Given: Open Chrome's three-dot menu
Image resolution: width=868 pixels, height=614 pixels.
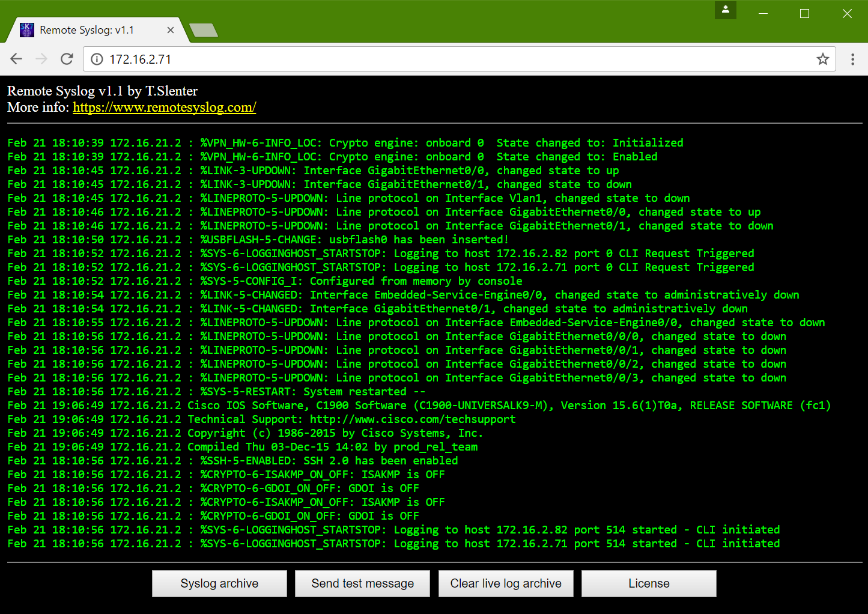Looking at the screenshot, I should (x=852, y=58).
